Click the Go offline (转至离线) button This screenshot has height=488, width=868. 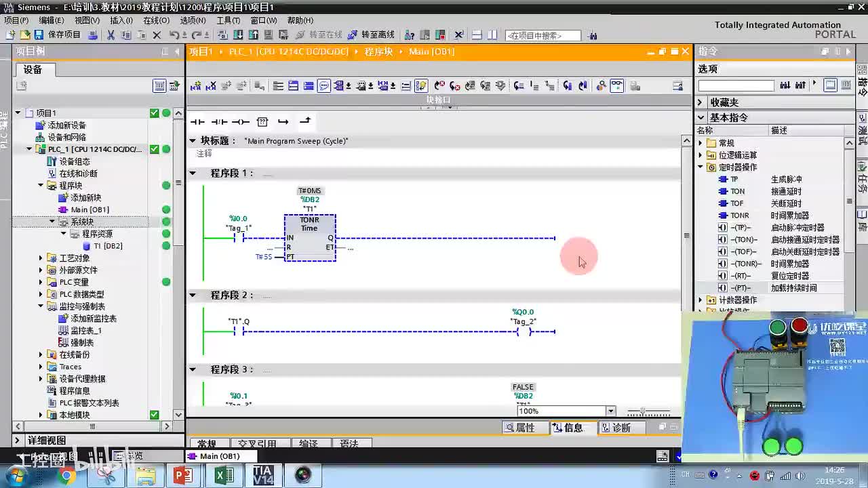point(371,35)
